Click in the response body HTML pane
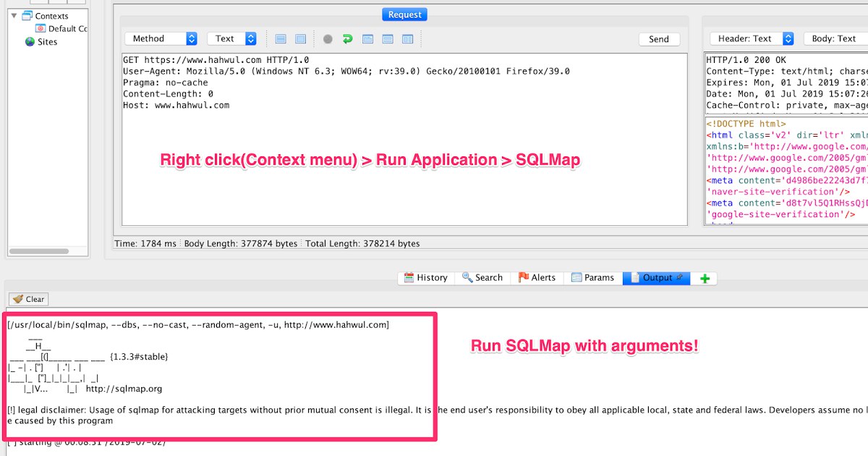The height and width of the screenshot is (456, 868). (786, 170)
